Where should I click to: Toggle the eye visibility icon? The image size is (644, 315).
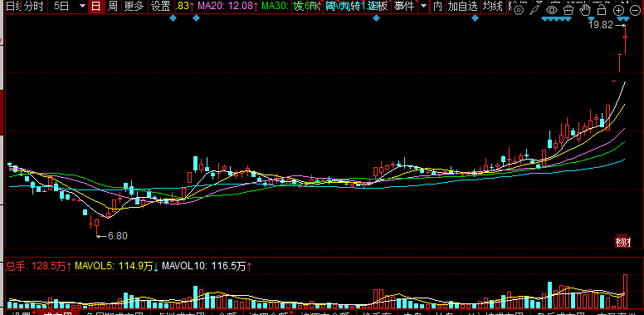coord(552,10)
